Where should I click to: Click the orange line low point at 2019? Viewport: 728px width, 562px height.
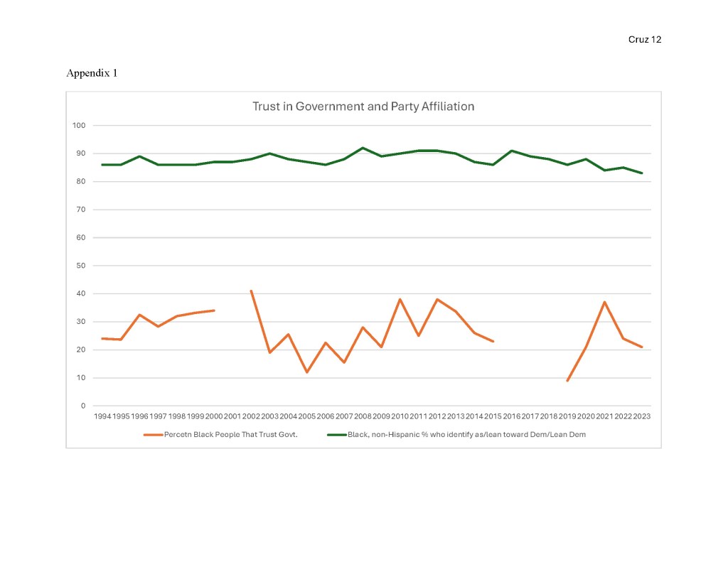(567, 381)
